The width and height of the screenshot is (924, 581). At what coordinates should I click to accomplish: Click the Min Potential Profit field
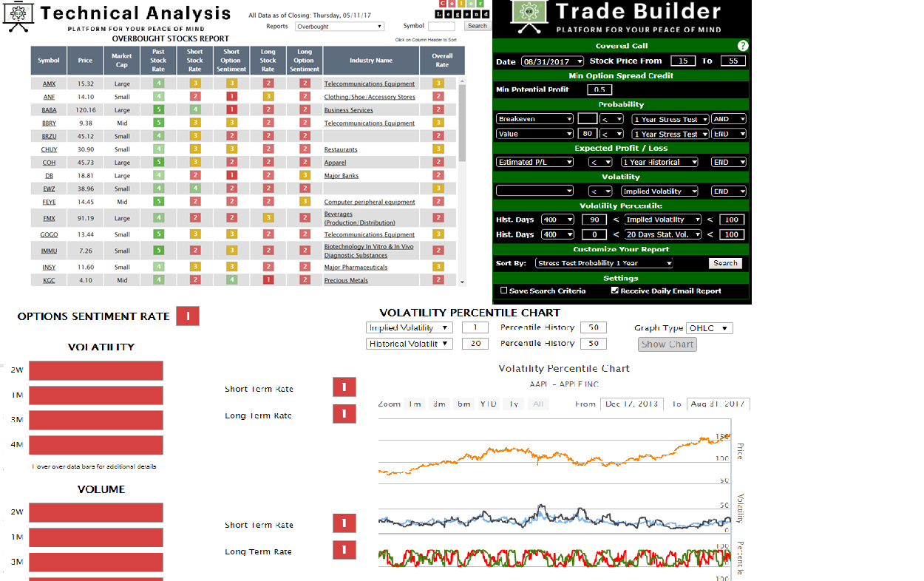(599, 89)
